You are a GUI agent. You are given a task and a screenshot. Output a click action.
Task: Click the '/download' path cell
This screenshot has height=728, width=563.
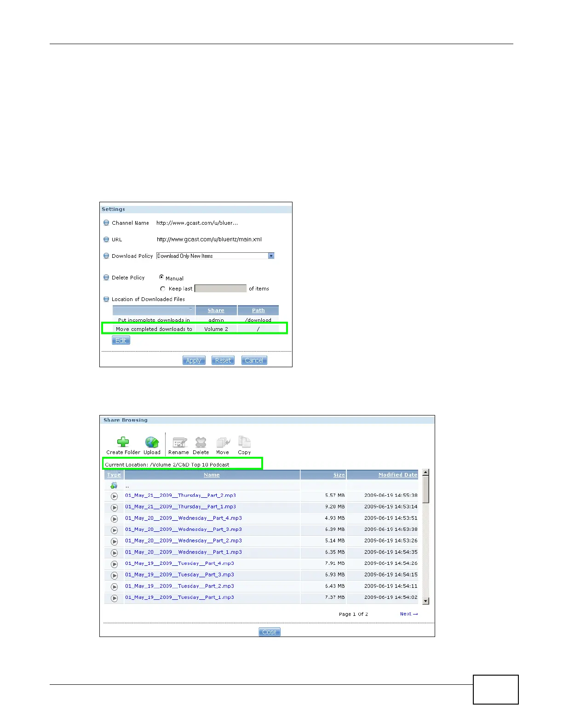pyautogui.click(x=258, y=320)
